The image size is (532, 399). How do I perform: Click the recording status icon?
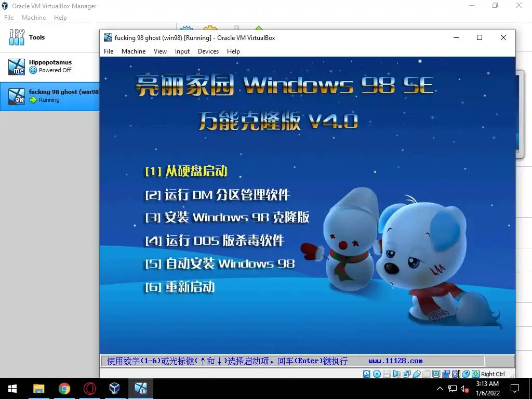pos(446,374)
